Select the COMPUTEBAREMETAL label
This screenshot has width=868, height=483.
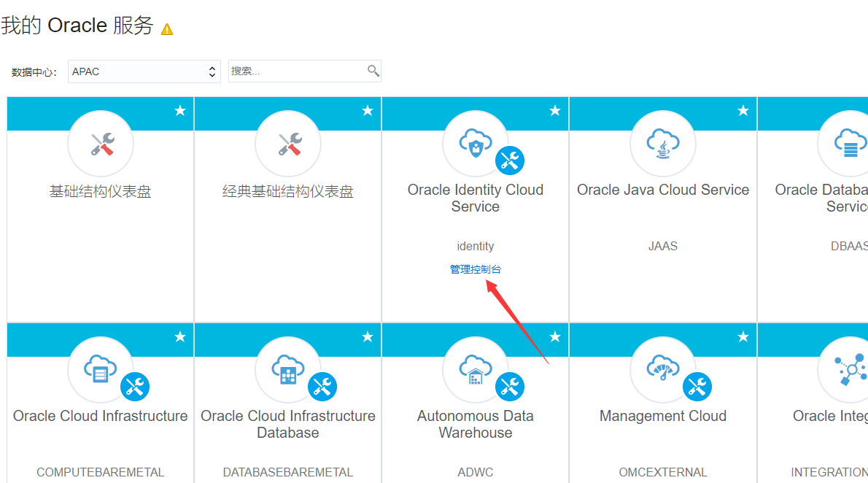tap(100, 473)
